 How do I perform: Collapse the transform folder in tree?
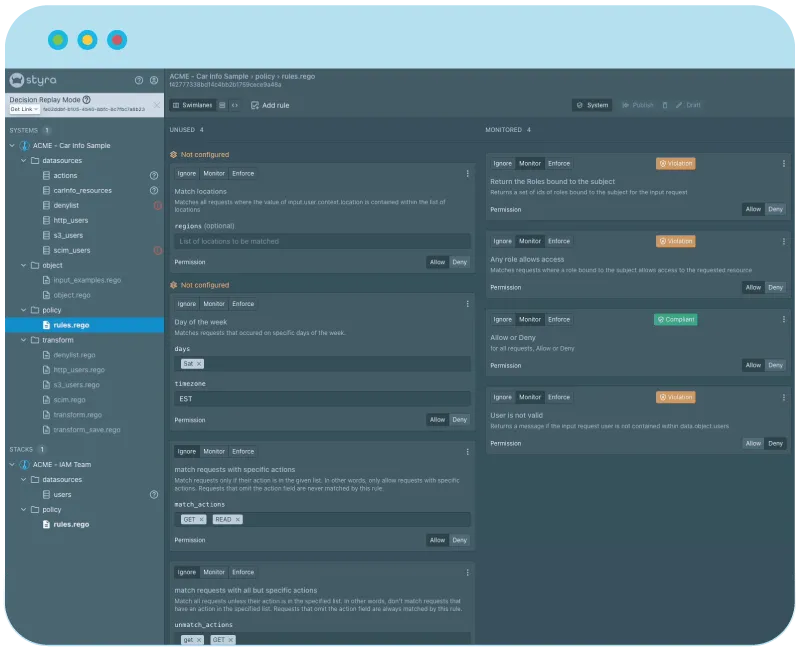23,340
